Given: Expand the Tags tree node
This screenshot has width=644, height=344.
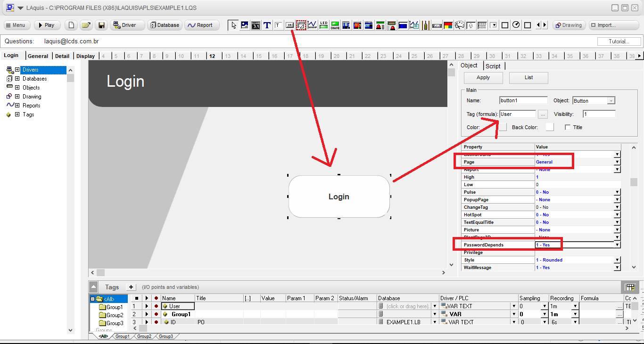Looking at the screenshot, I should click(x=17, y=115).
